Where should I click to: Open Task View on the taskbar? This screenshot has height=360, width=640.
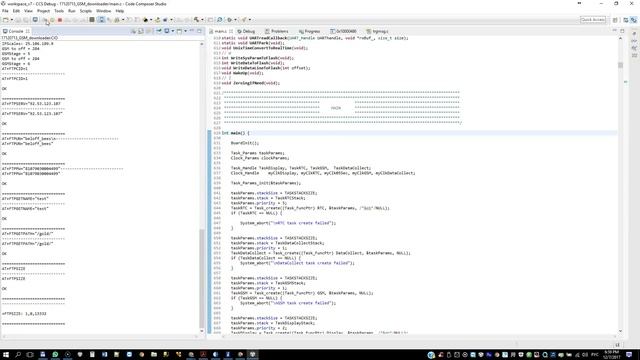(x=30, y=355)
